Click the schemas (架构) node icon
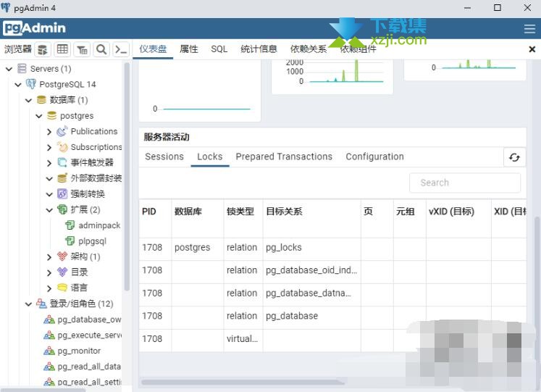Image resolution: width=541 pixels, height=392 pixels. 62,257
